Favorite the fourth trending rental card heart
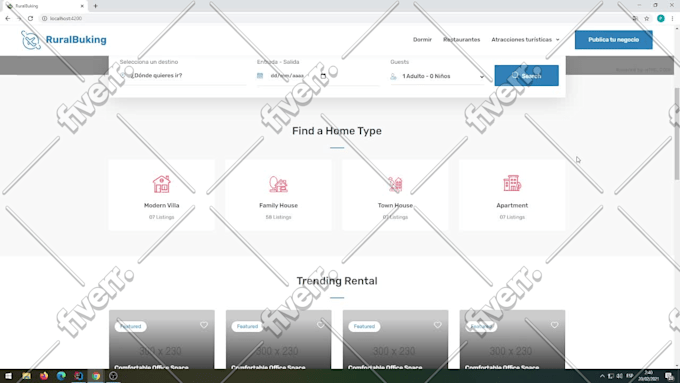 pos(554,325)
